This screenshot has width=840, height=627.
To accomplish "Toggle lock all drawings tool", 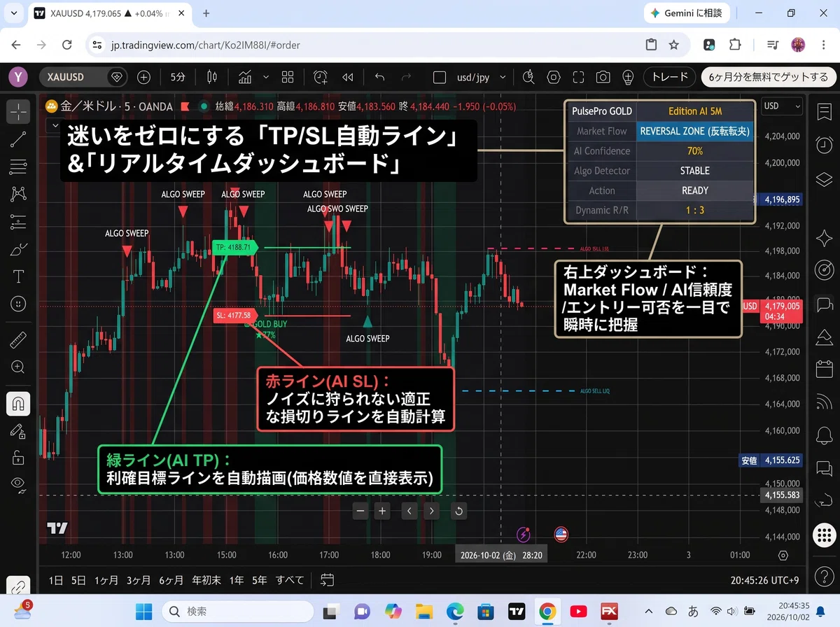I will 19,458.
